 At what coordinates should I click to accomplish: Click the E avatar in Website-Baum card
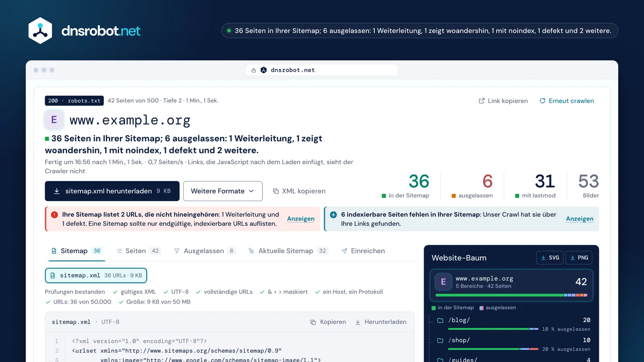click(x=443, y=282)
